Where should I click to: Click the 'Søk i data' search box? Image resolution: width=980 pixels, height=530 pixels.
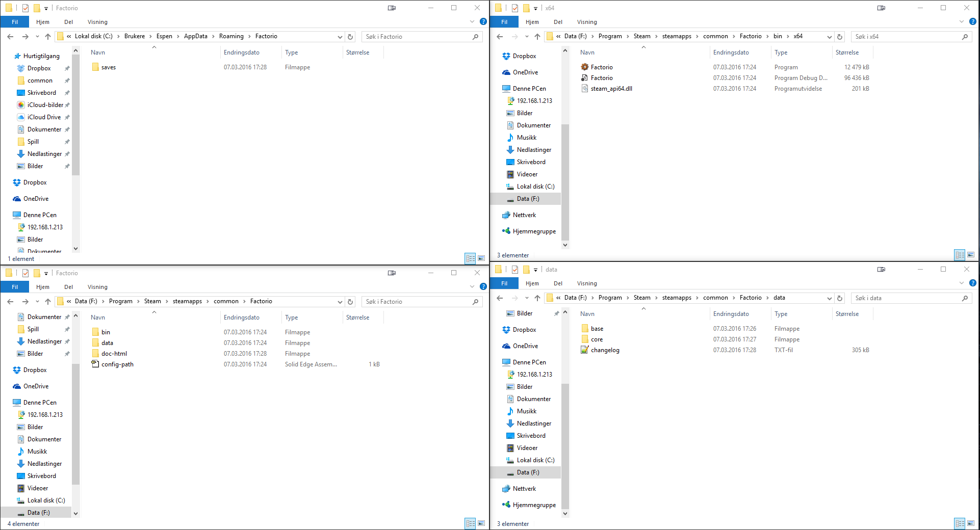click(x=911, y=298)
